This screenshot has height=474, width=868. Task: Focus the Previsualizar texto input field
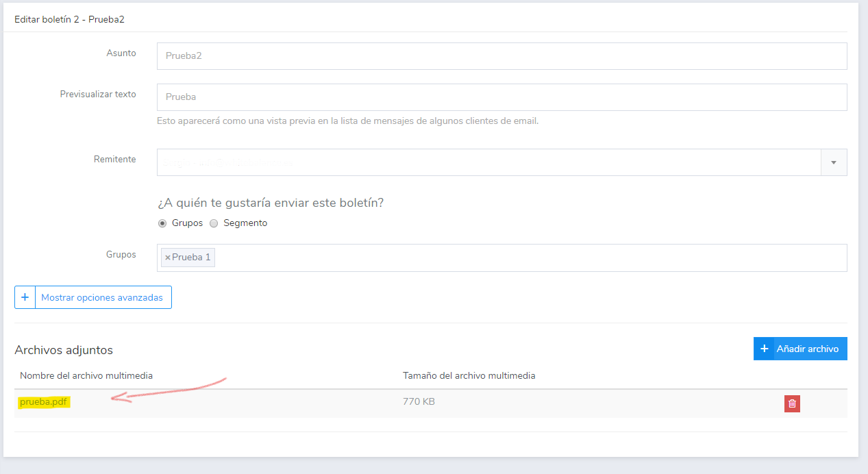tap(501, 97)
